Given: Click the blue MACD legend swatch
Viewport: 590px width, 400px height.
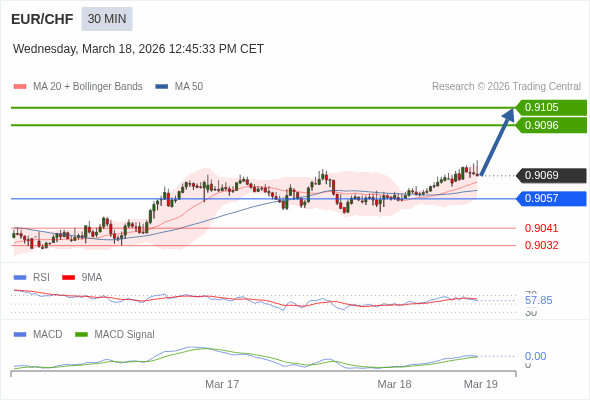Looking at the screenshot, I should [20, 335].
